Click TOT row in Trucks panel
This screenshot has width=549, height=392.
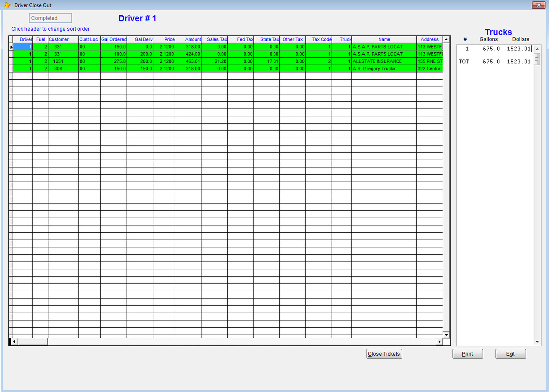(495, 62)
